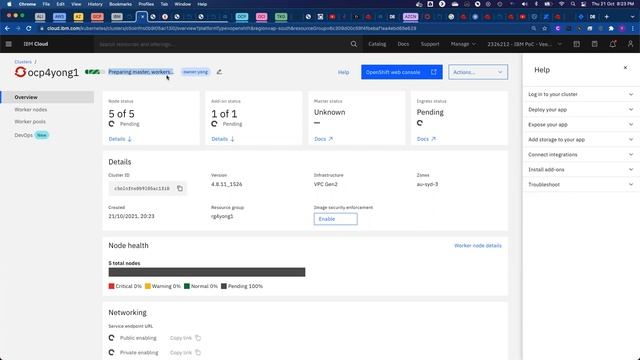Open Worker pools in the sidebar
The height and width of the screenshot is (360, 640).
coord(30,122)
